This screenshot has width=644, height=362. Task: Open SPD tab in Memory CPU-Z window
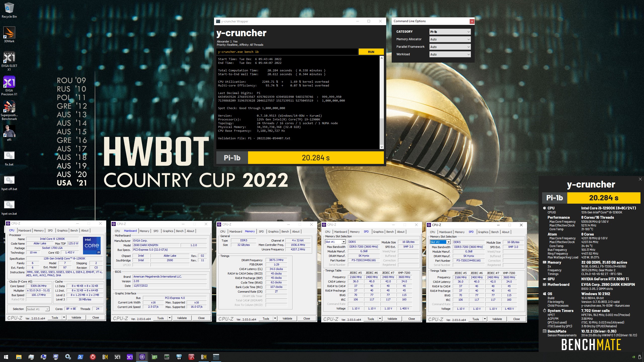pos(261,232)
